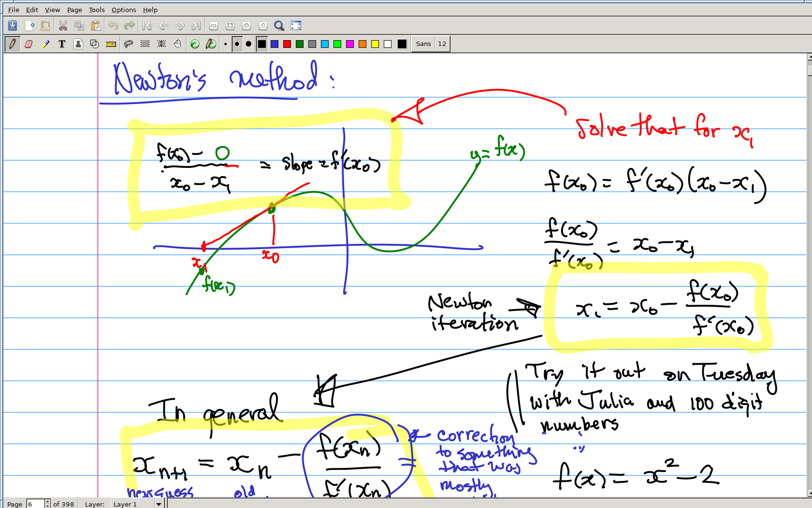Pick the Ruler tool
The image size is (812, 508).
pos(111,44)
